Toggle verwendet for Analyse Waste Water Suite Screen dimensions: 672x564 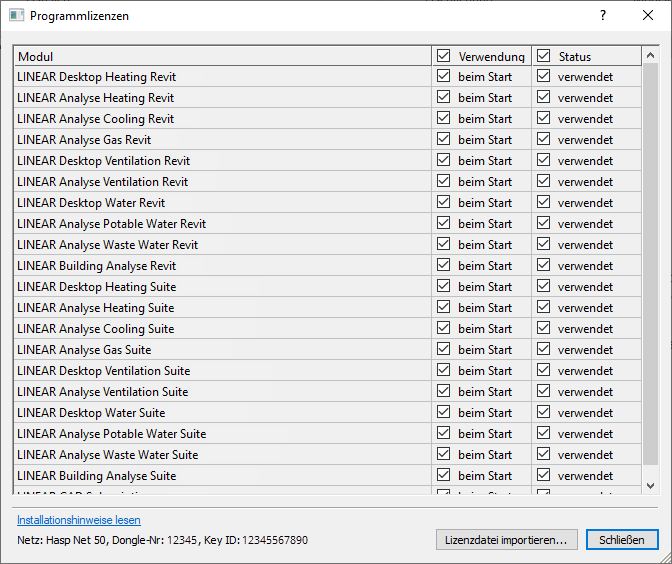[543, 454]
